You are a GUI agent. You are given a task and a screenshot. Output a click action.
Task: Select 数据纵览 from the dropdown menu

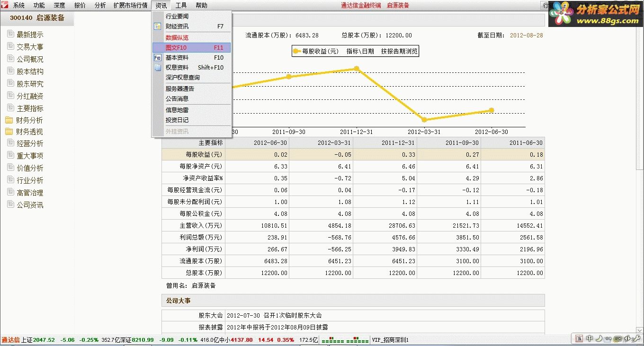tap(191, 37)
